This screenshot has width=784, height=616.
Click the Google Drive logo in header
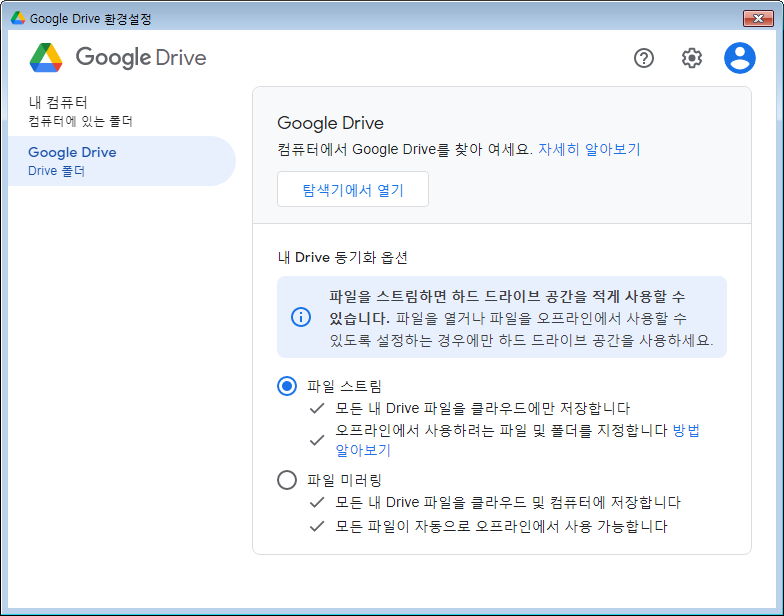pos(118,58)
